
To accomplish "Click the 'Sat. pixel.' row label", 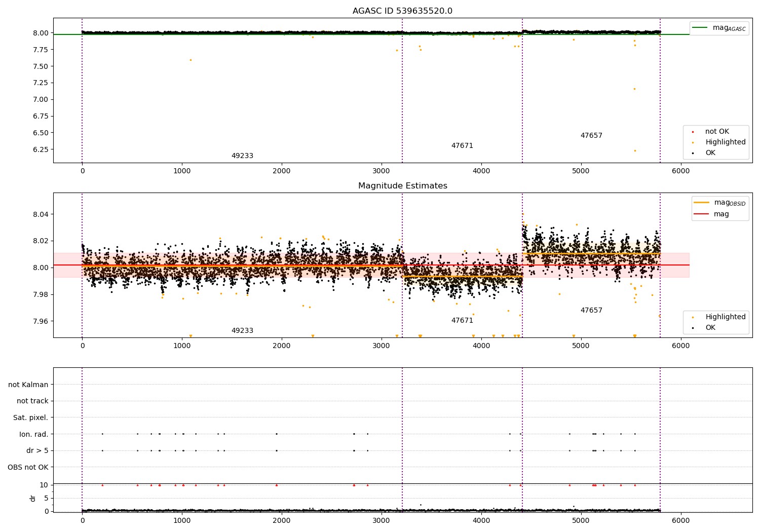I will 31,418.
